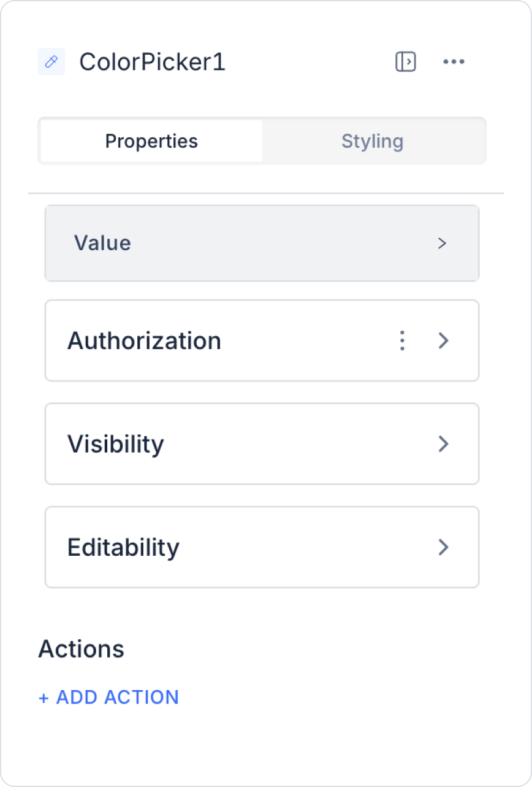
Task: Expand Editability using its chevron
Action: pos(444,547)
